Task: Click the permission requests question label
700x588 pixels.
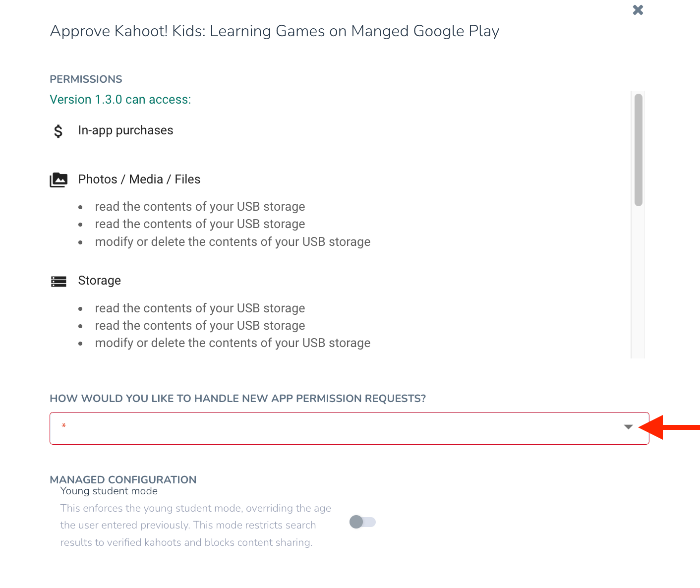Action: (x=237, y=399)
